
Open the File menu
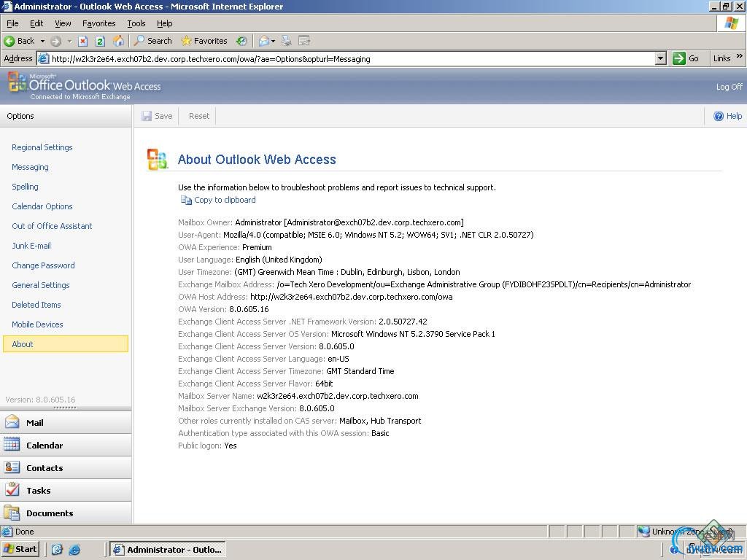click(12, 23)
